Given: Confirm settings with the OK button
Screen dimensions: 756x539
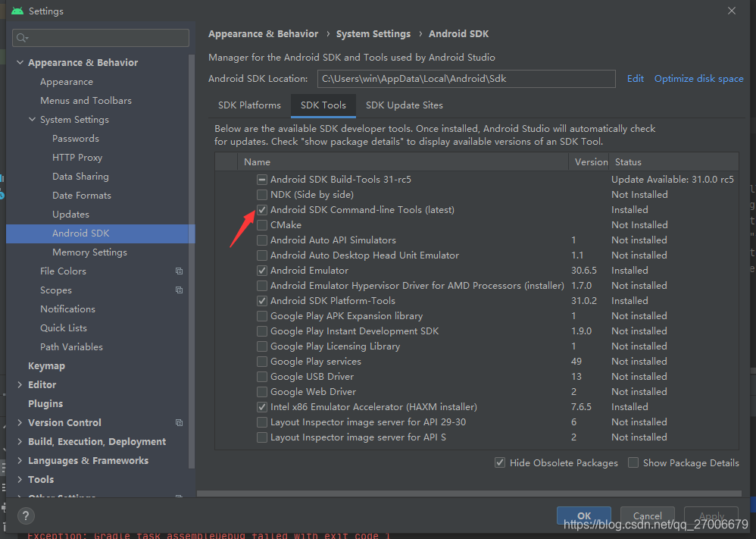Looking at the screenshot, I should pyautogui.click(x=584, y=515).
